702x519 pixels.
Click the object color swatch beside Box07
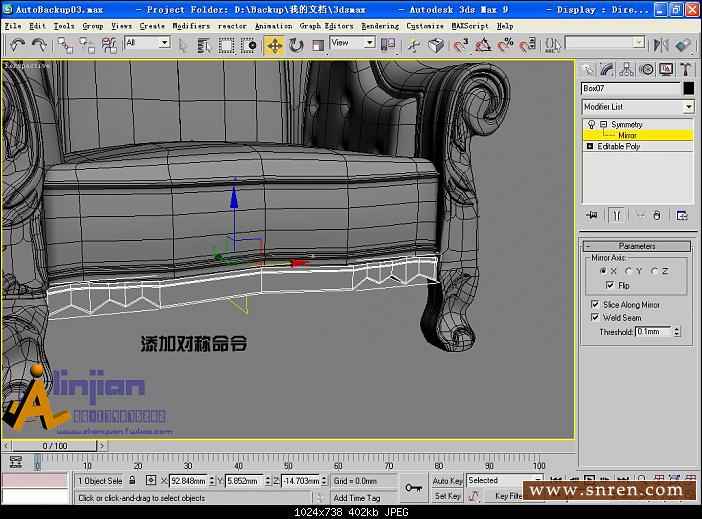pyautogui.click(x=688, y=88)
